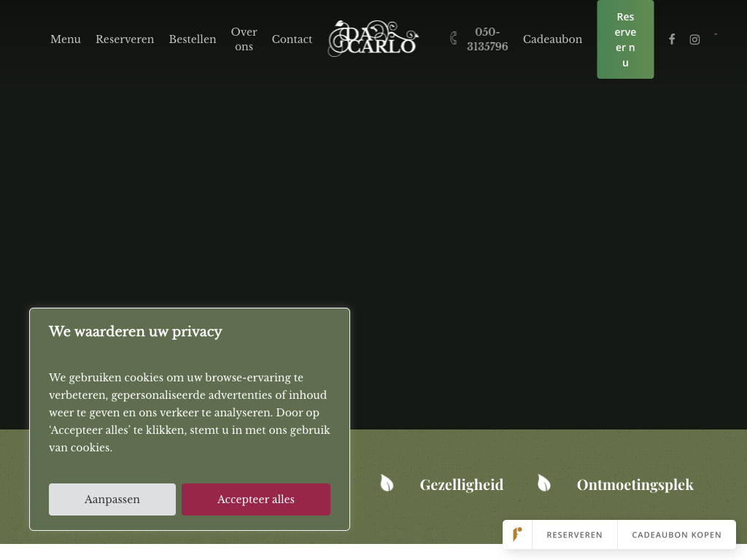
Task: Go to Reserveren in the top navigation
Action: tap(125, 39)
